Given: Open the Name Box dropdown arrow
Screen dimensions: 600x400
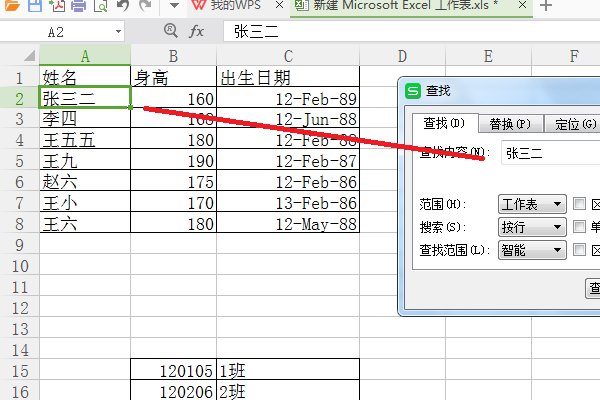Looking at the screenshot, I should (x=118, y=31).
